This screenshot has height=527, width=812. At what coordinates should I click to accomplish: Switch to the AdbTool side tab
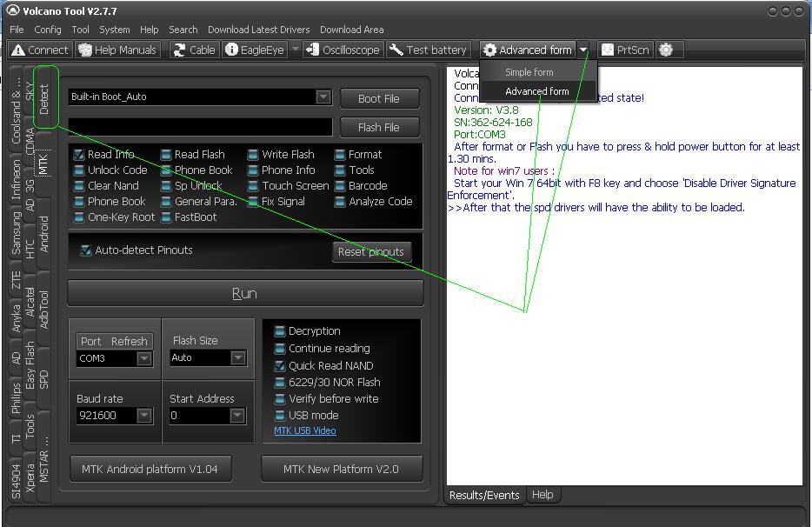[x=44, y=310]
